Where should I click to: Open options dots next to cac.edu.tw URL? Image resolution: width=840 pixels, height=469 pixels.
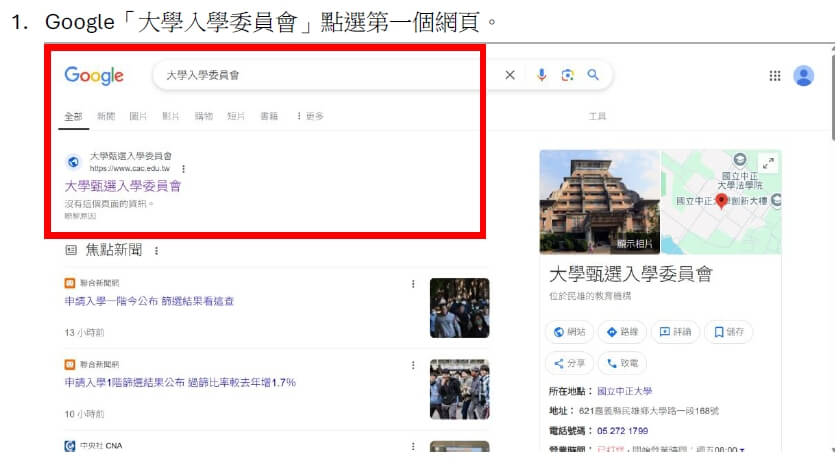(183, 169)
